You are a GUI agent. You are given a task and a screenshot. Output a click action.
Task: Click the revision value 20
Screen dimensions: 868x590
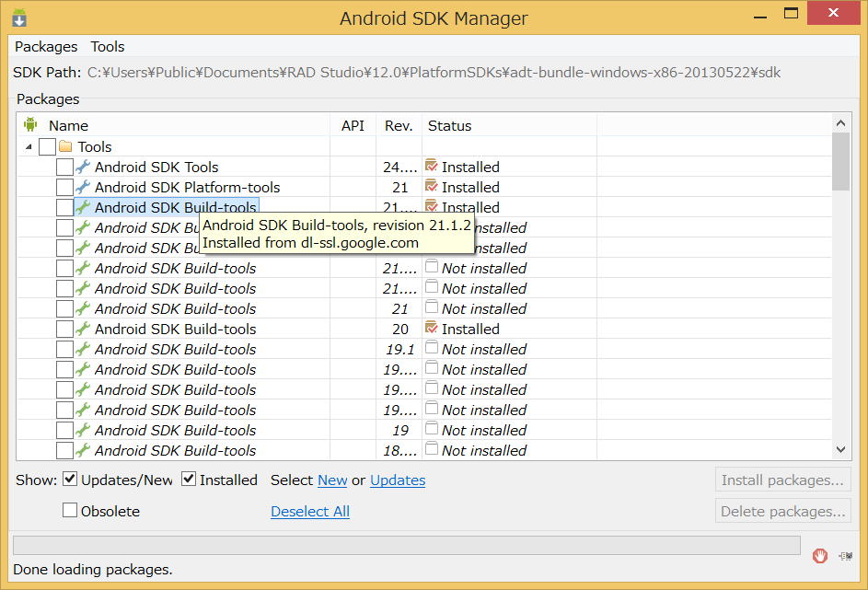[x=400, y=329]
